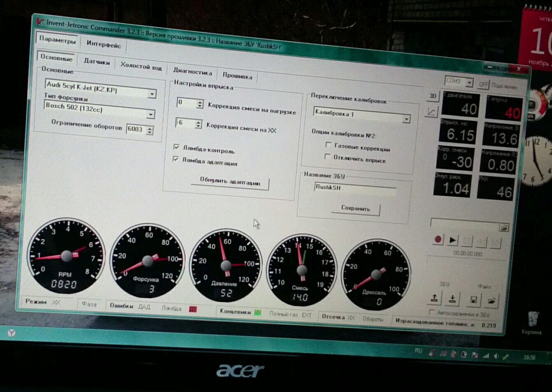
Task: Click the Форсунка gauge
Action: [147, 261]
